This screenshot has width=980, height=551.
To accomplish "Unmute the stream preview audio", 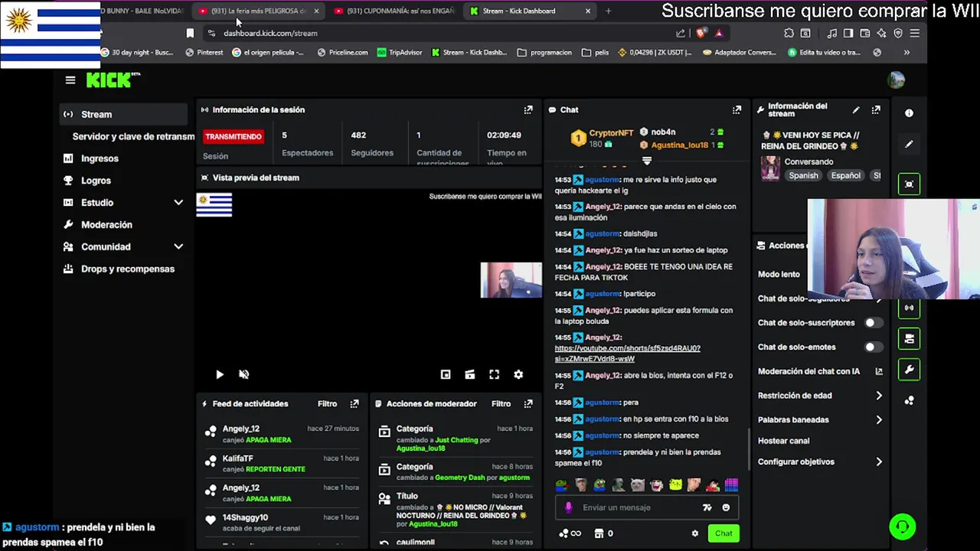I will coord(243,374).
